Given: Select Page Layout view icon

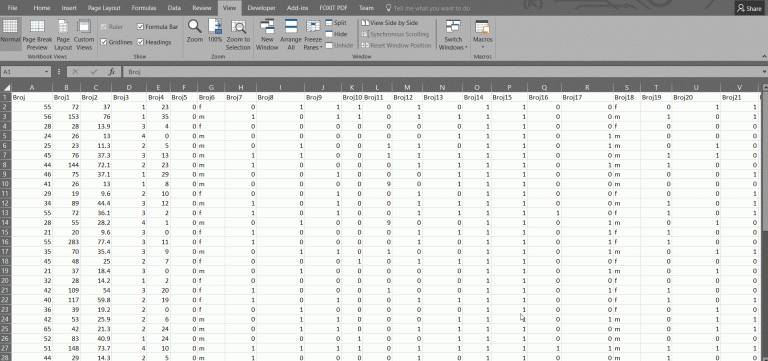Looking at the screenshot, I should (63, 35).
